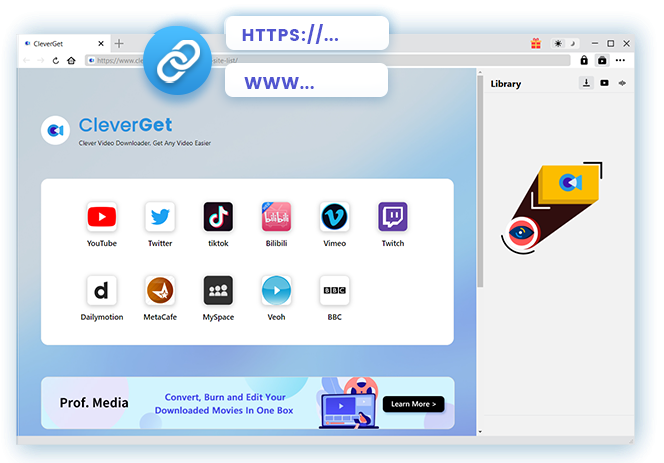Viewport: 664px width, 463px height.
Task: Show downloading tasks in Library
Action: 586,83
